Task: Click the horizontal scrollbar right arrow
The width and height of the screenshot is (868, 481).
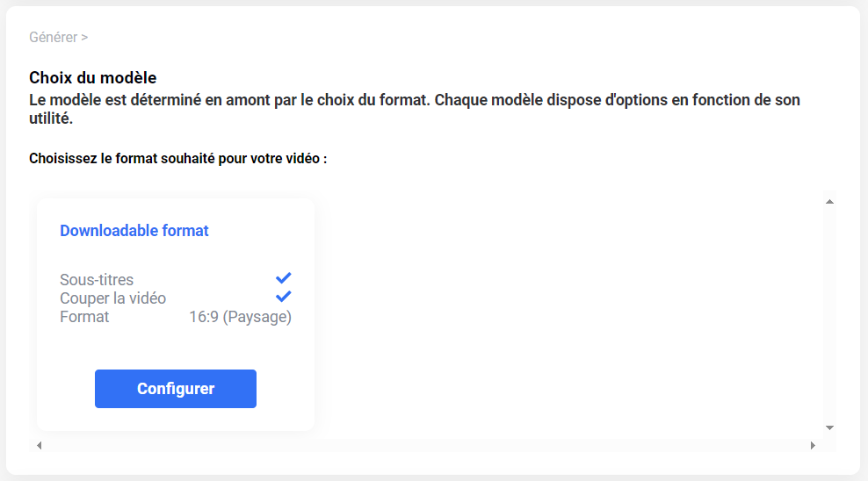Action: click(x=813, y=446)
